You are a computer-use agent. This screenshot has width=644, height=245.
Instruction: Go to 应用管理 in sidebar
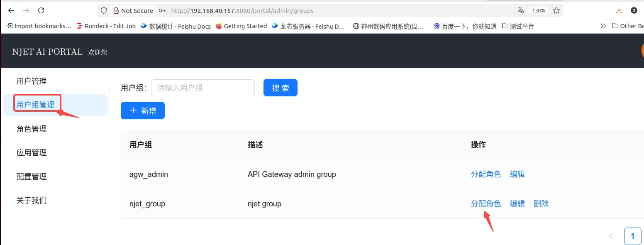pyautogui.click(x=32, y=152)
